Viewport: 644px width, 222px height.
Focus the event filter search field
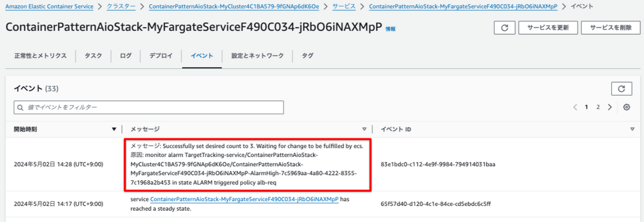click(x=149, y=107)
